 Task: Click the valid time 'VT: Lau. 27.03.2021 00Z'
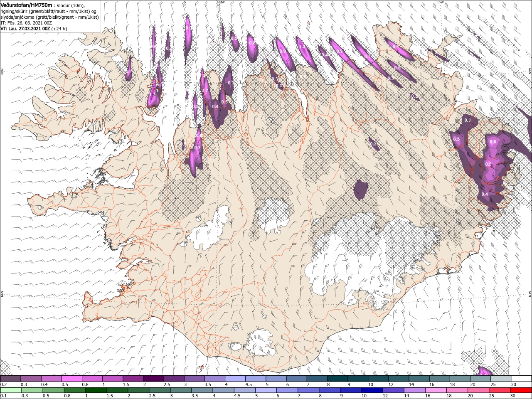point(25,29)
